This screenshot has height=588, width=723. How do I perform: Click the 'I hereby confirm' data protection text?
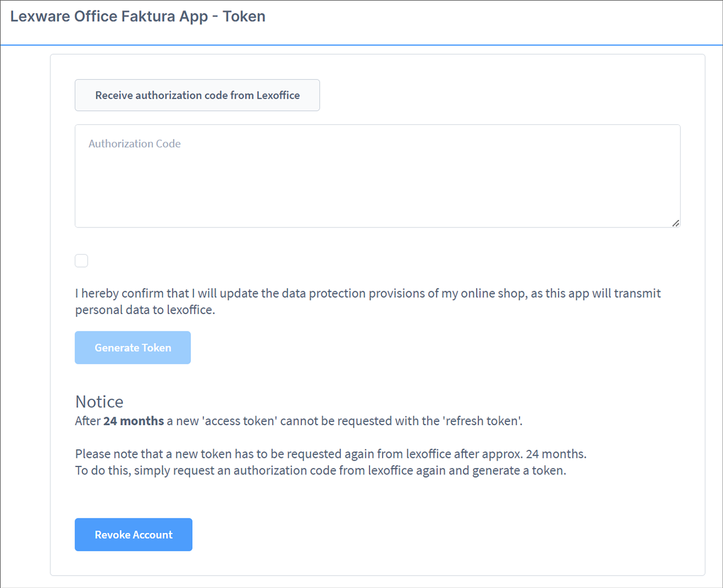(x=368, y=301)
